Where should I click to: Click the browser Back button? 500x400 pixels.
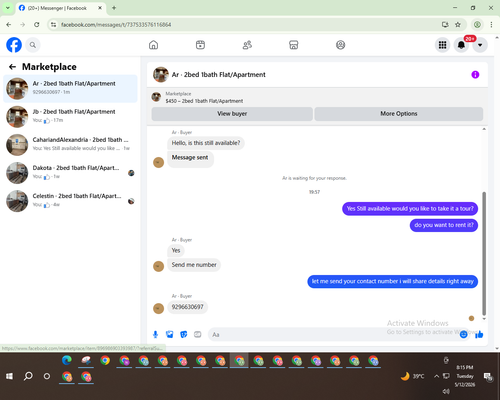tap(9, 25)
